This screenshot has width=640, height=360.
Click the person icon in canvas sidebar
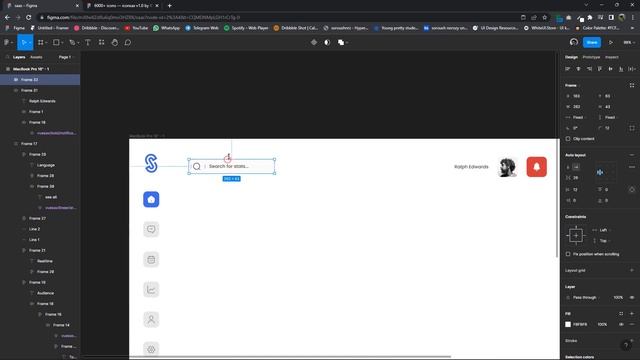click(151, 320)
